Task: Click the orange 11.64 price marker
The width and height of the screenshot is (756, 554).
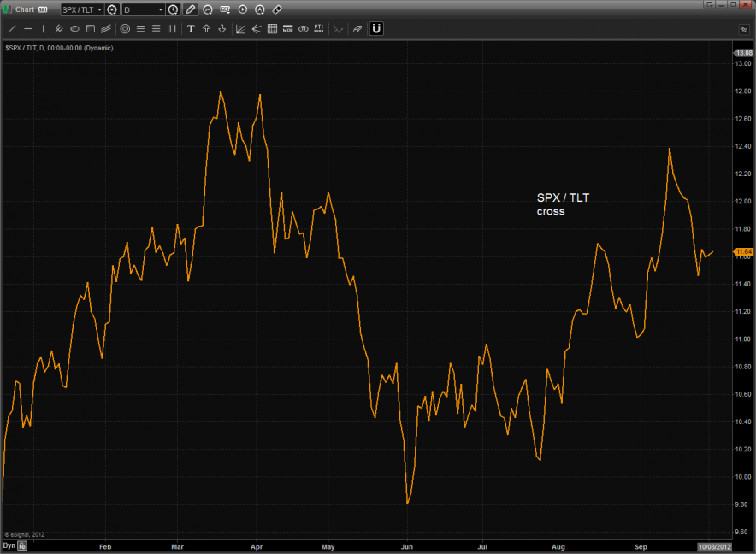Action: 742,251
